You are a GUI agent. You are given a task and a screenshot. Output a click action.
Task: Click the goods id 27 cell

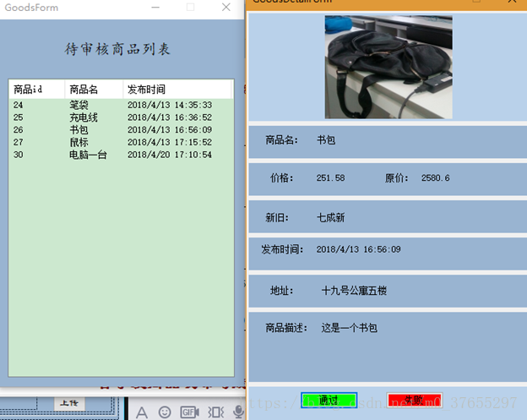(x=18, y=142)
